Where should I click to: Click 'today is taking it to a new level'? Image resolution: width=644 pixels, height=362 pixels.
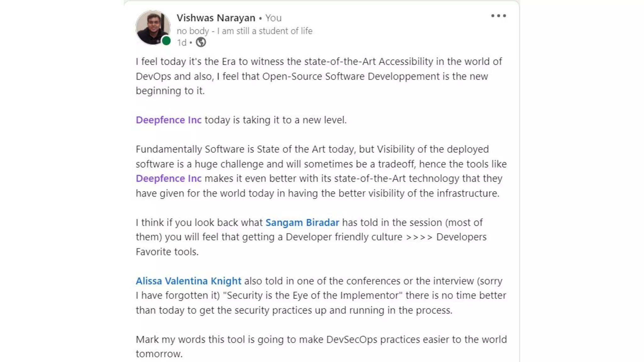click(x=275, y=120)
